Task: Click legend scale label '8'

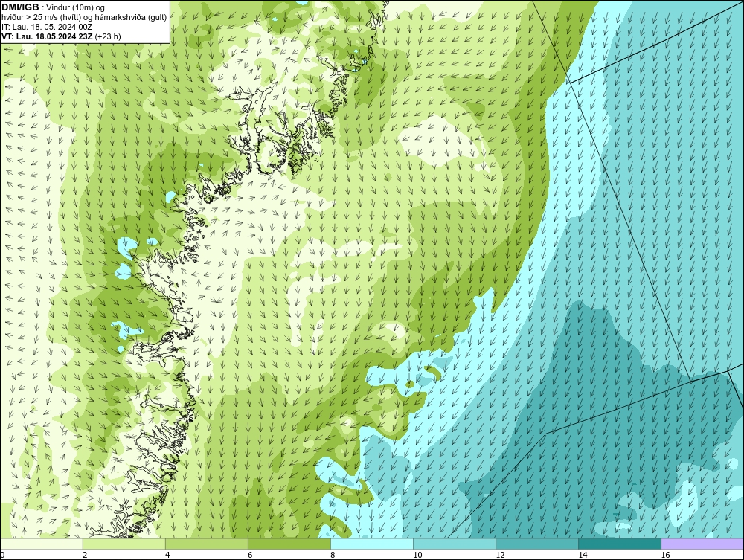Action: click(x=333, y=555)
